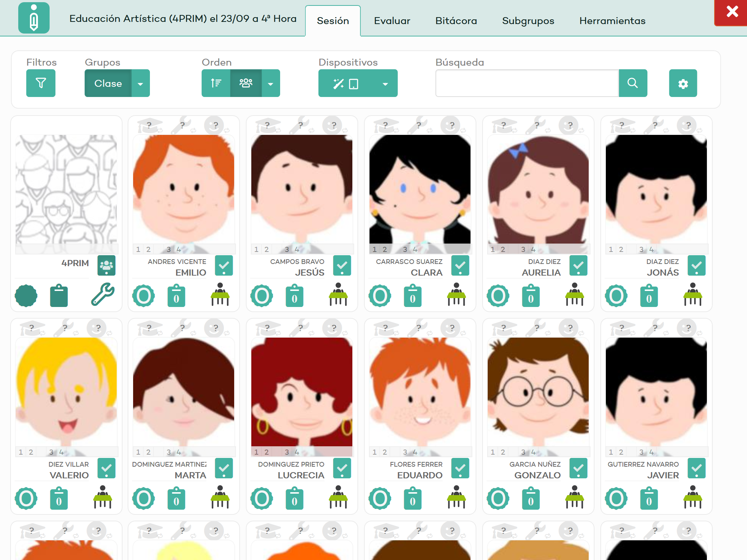Click the name AURELIA
This screenshot has height=560, width=747.
541,272
